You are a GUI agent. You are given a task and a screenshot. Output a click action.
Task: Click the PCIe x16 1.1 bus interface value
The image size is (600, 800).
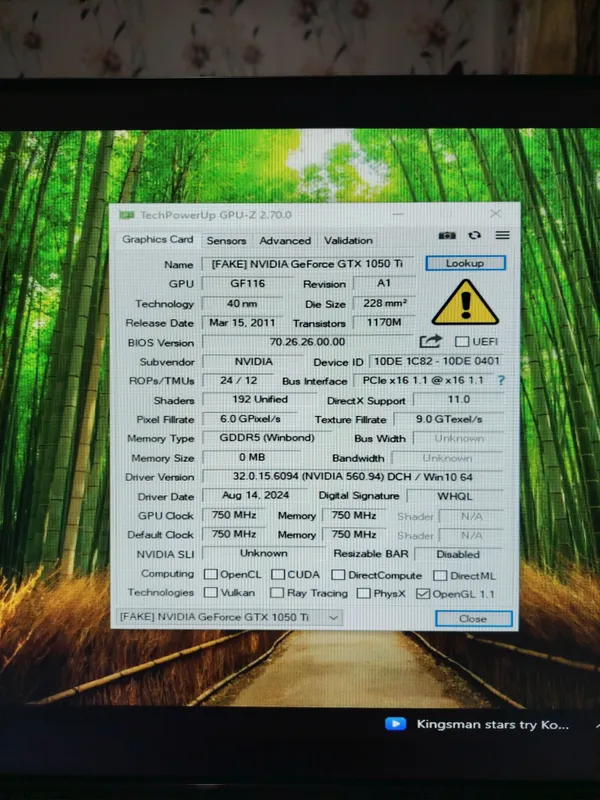coord(423,381)
